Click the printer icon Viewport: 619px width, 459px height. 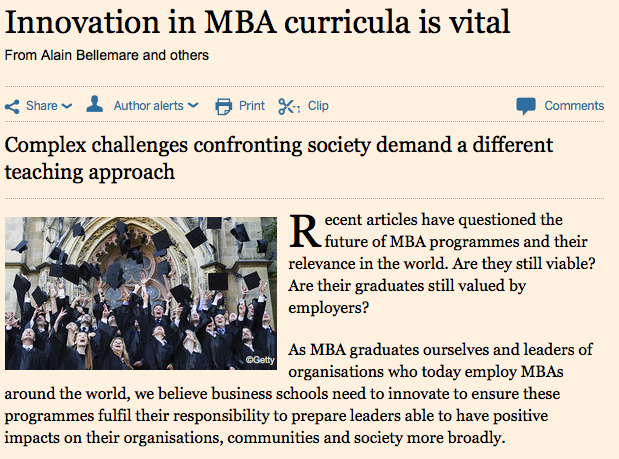tap(224, 107)
